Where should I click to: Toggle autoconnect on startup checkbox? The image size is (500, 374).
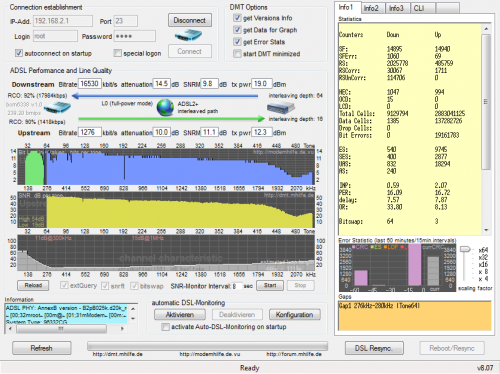19,53
